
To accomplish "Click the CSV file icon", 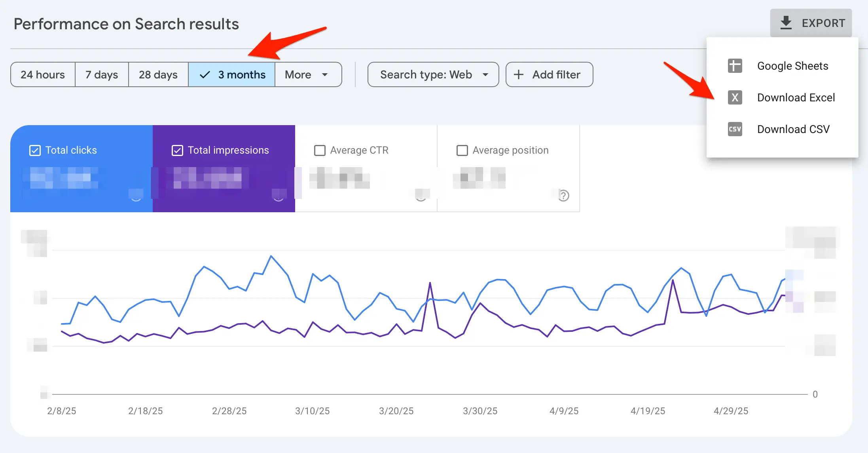I will click(x=735, y=129).
